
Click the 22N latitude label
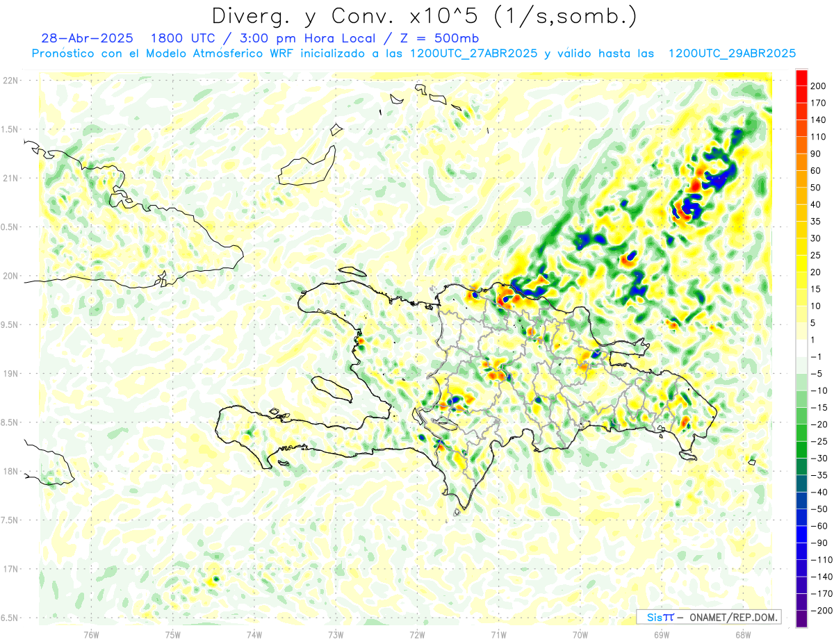(10, 81)
